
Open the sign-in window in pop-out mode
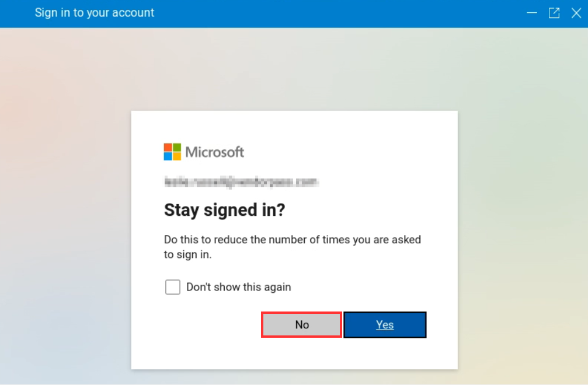pos(554,13)
